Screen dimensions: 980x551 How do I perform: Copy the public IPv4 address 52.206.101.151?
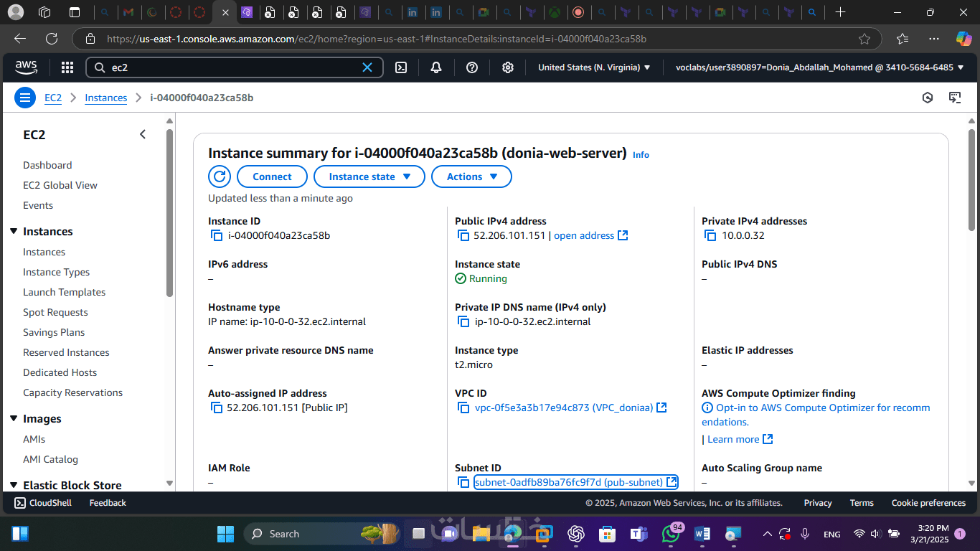pos(463,235)
